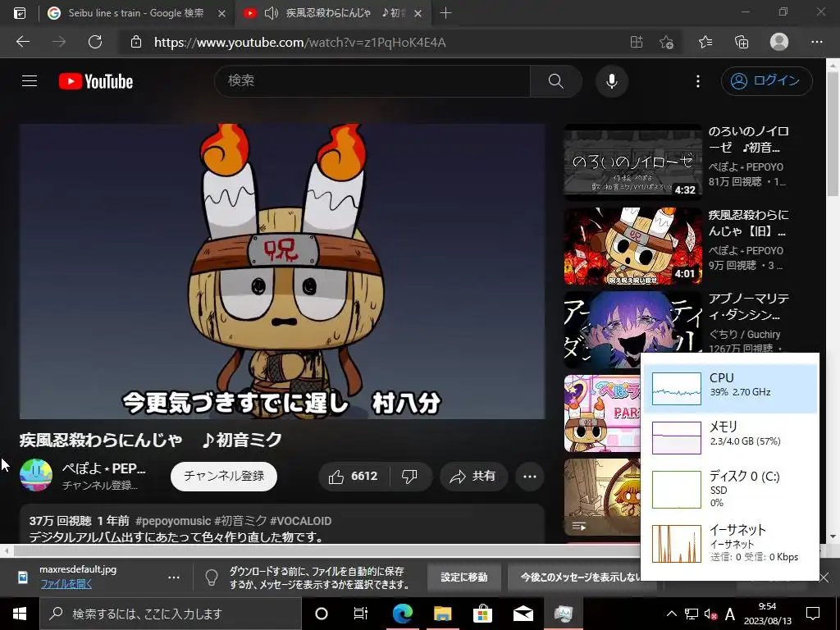Open more actions ellipsis beside 共有 button

[530, 477]
